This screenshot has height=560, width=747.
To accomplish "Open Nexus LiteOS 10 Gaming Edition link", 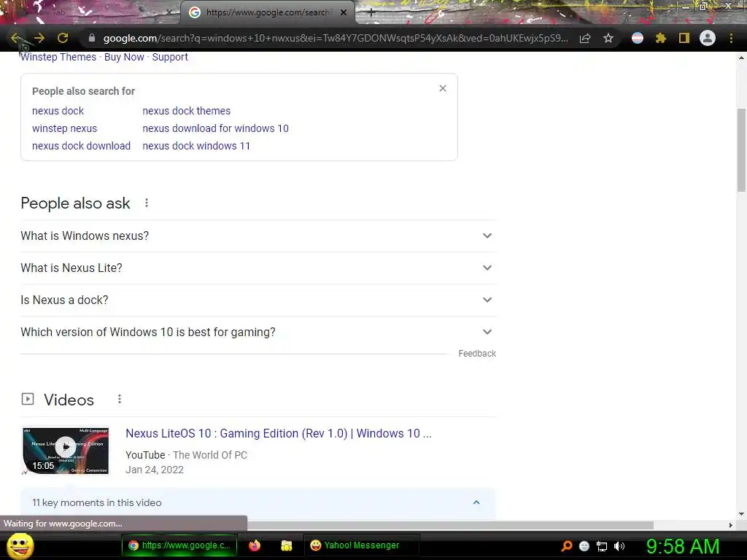I will pyautogui.click(x=278, y=434).
